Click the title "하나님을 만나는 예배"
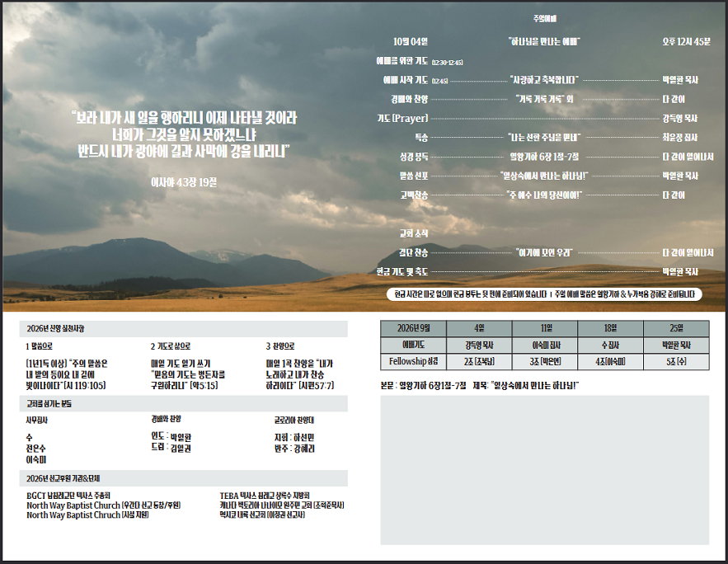This screenshot has height=564, width=728. coord(544,42)
